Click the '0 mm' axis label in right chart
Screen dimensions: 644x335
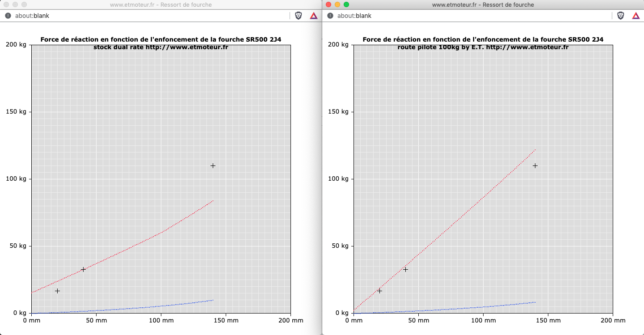[x=354, y=321]
